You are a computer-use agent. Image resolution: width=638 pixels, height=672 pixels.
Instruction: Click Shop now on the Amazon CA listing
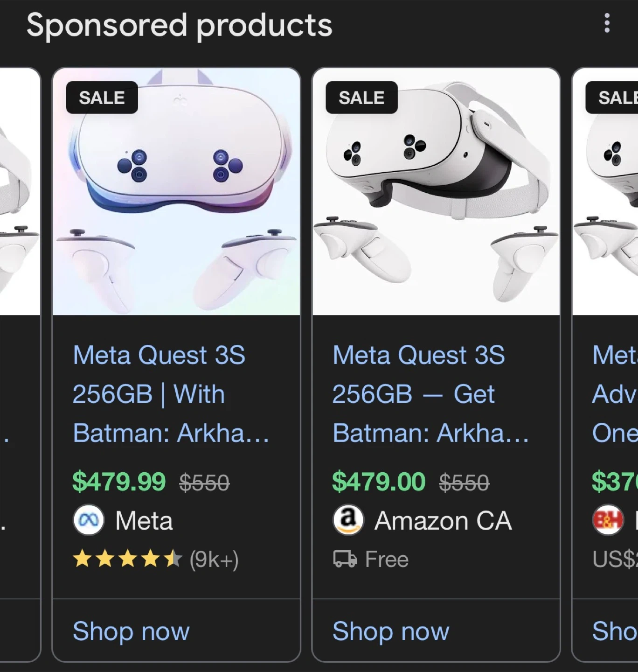pyautogui.click(x=391, y=631)
